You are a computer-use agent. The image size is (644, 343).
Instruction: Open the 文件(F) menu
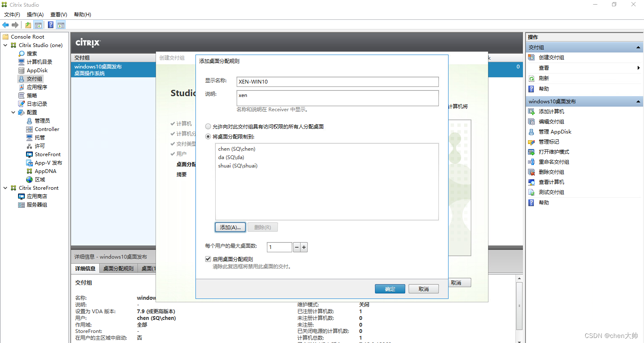pos(12,15)
